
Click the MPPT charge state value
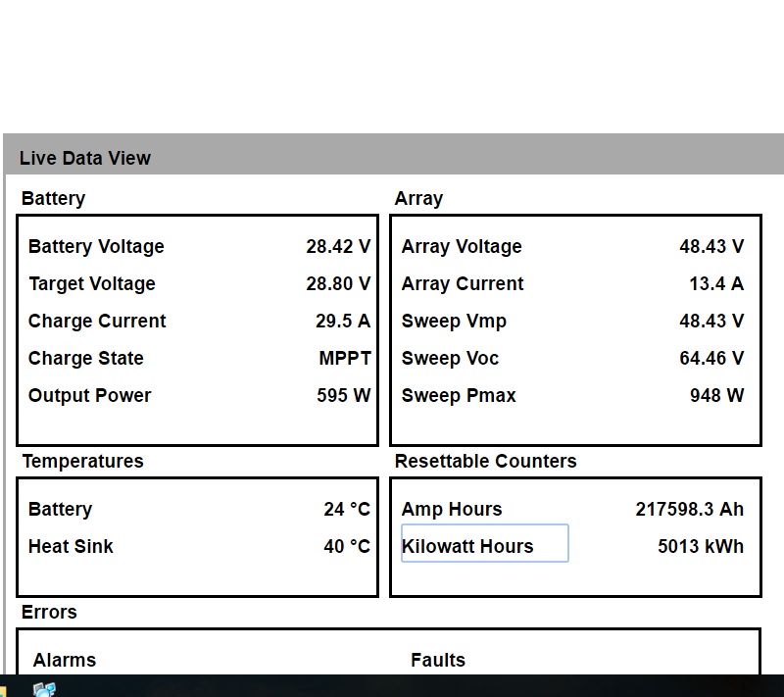(345, 359)
